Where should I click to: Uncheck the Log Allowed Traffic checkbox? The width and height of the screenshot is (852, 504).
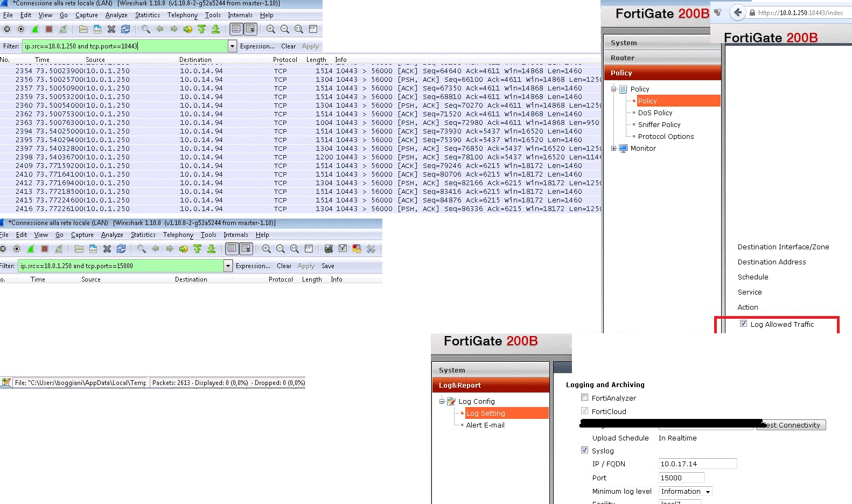tap(743, 324)
